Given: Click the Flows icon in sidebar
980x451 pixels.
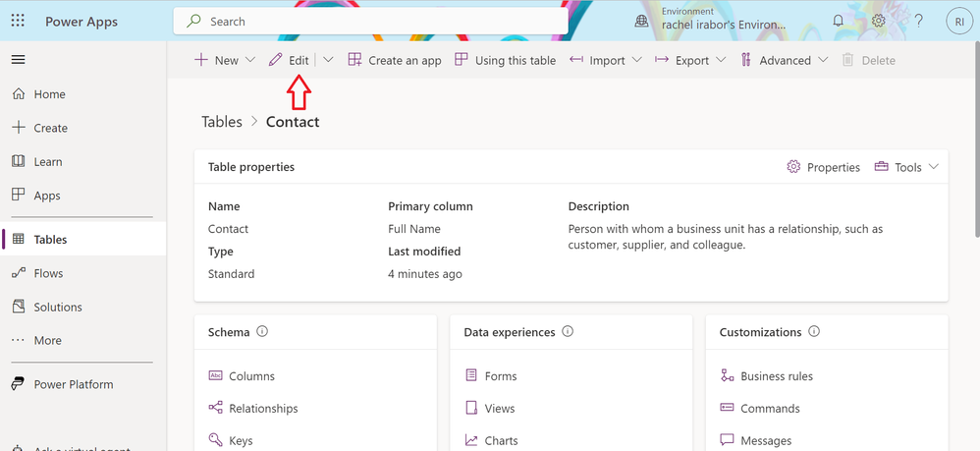Looking at the screenshot, I should point(19,273).
